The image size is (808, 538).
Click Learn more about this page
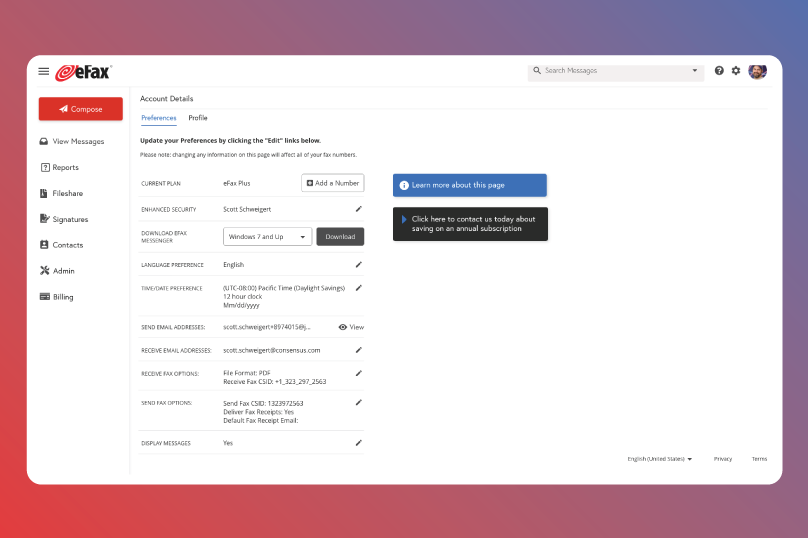click(470, 185)
